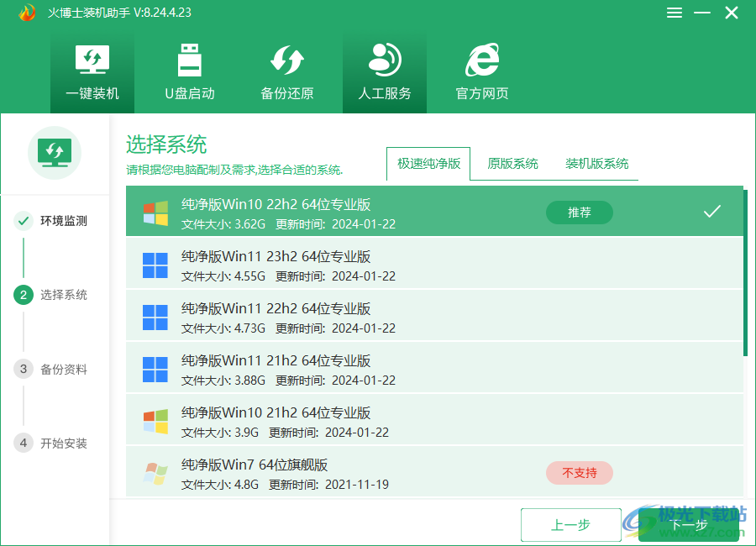756x546 pixels.
Task: Click the 下一步 next step button
Action: tap(689, 524)
